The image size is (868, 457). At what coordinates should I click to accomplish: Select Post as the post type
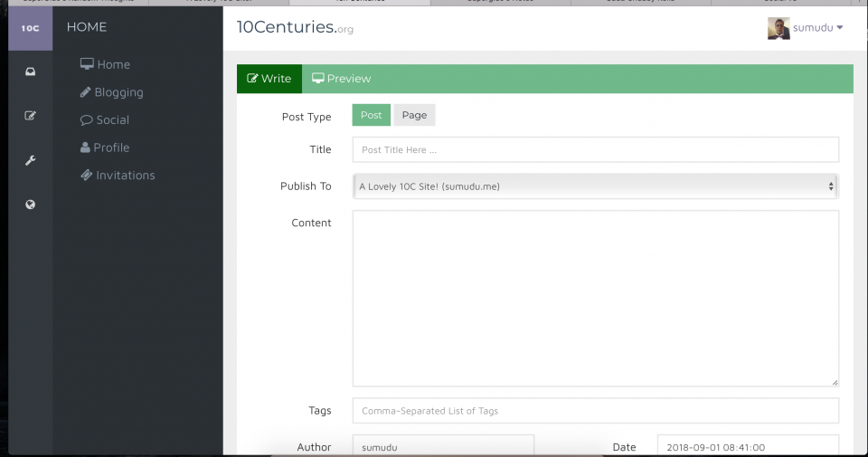(372, 115)
